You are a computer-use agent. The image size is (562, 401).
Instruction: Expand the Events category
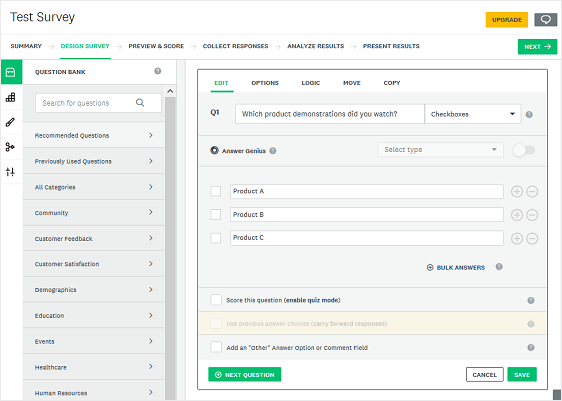coord(94,341)
